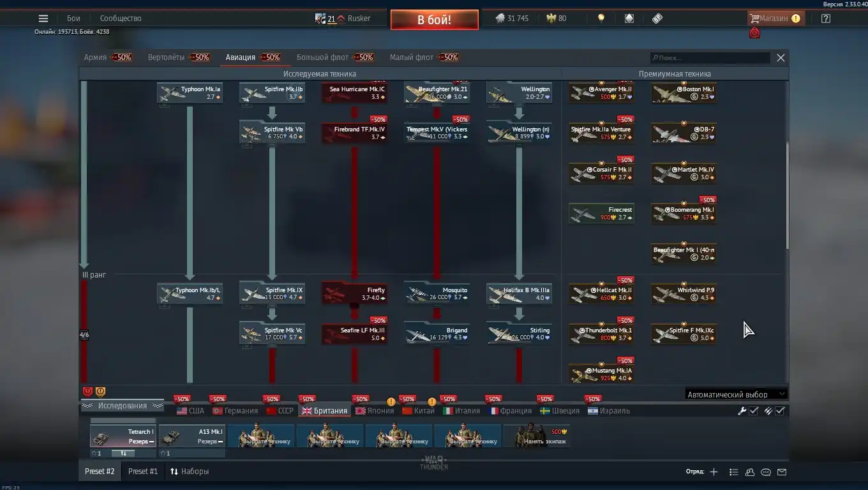
Task: Toggle the auto-repair checkbox next to wrench
Action: pyautogui.click(x=754, y=411)
